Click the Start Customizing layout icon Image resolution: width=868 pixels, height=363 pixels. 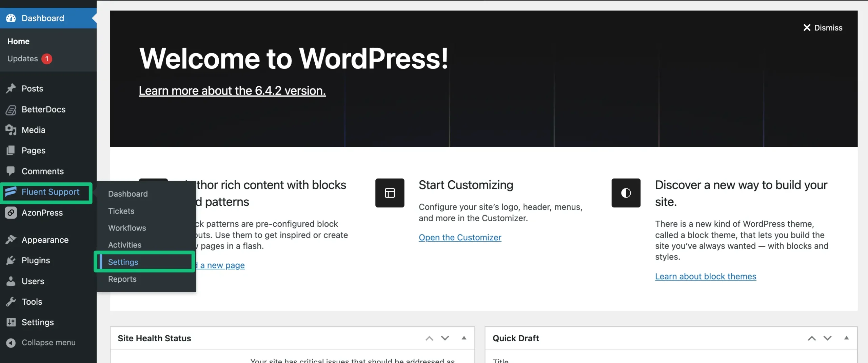pyautogui.click(x=390, y=193)
